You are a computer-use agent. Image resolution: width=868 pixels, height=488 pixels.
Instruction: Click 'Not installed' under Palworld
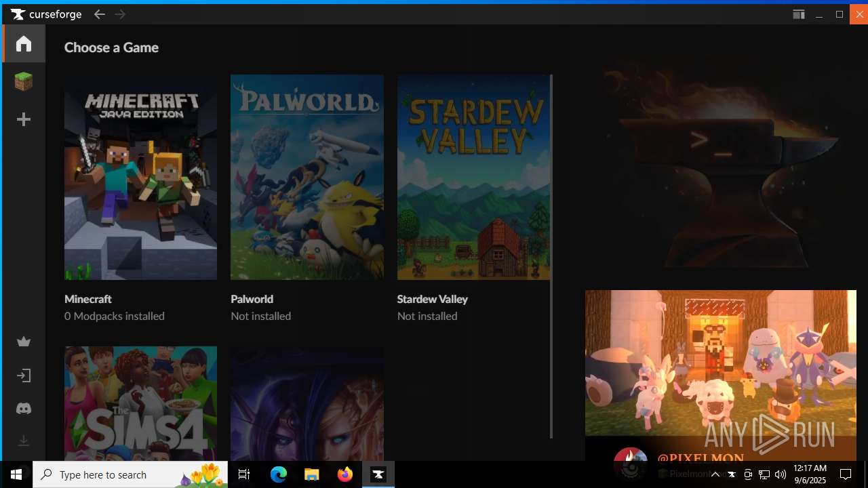point(260,316)
